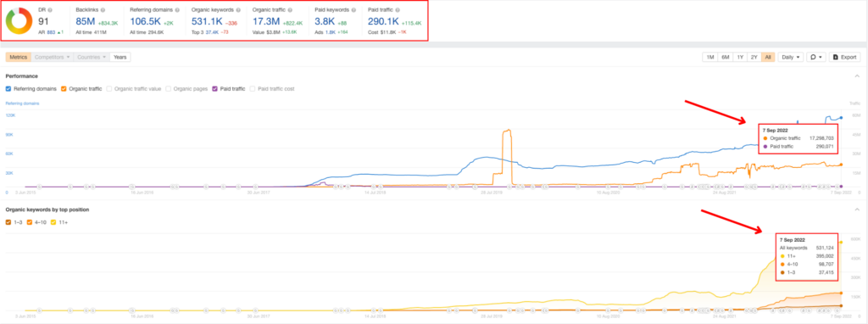The image size is (868, 324).
Task: Open the Daily interval dropdown
Action: tap(791, 57)
